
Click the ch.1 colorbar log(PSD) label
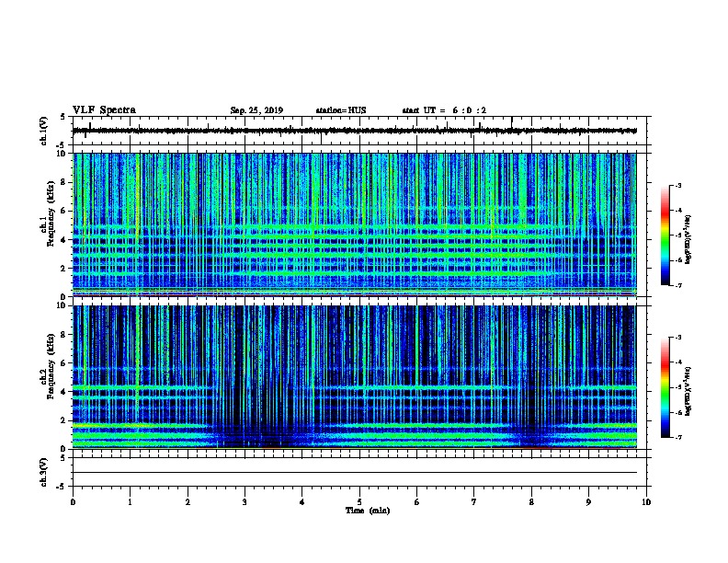pos(688,239)
